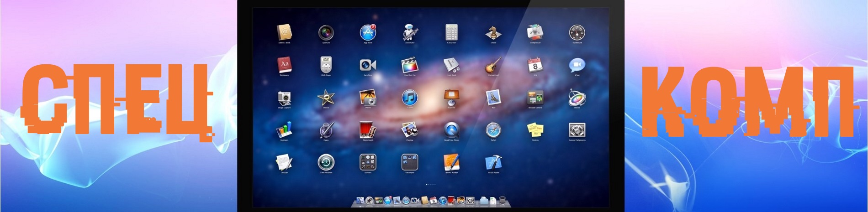The width and height of the screenshot is (868, 212).
Task: Open Final Cut Pro
Action: coord(410,65)
